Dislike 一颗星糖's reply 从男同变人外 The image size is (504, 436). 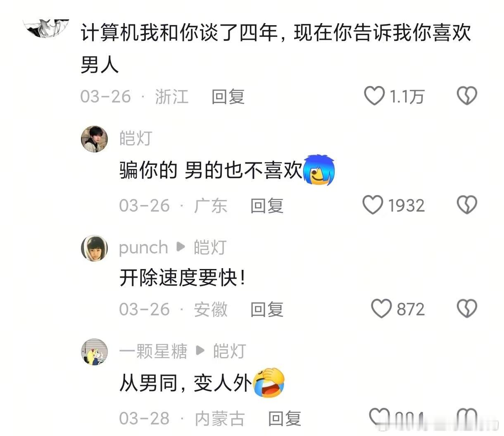click(467, 417)
